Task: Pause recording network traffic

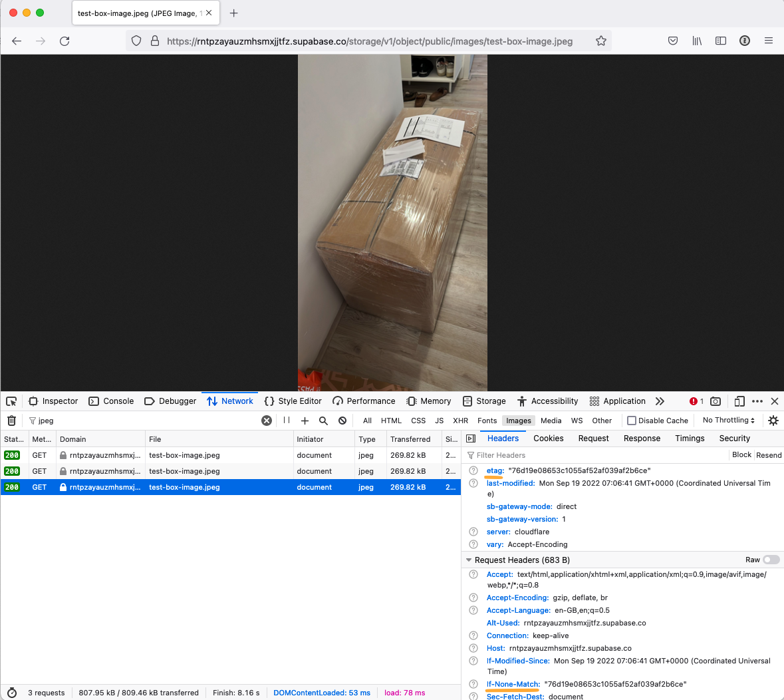Action: click(x=287, y=421)
